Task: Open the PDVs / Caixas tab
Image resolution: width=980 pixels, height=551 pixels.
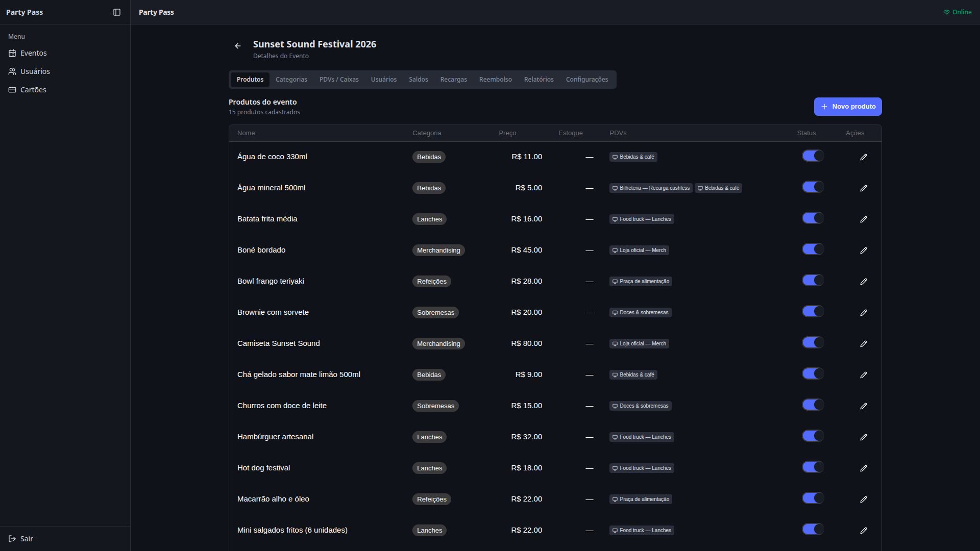Action: [339, 80]
